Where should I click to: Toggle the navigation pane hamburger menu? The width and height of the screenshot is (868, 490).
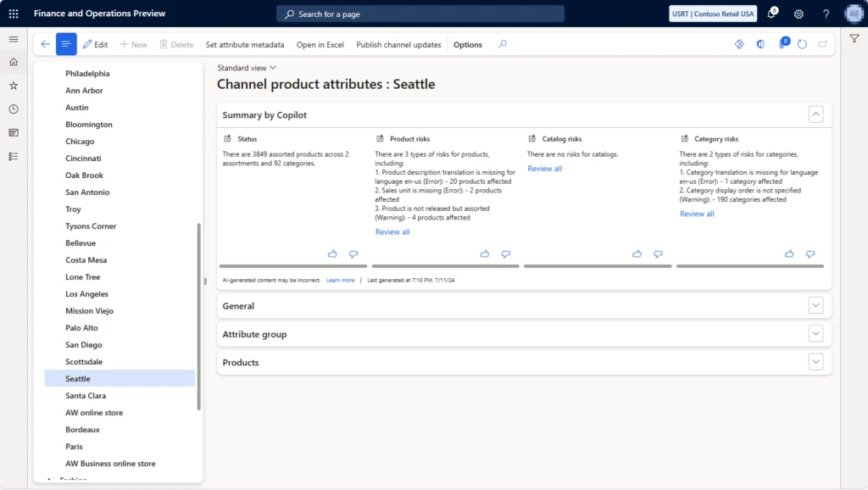click(x=13, y=38)
